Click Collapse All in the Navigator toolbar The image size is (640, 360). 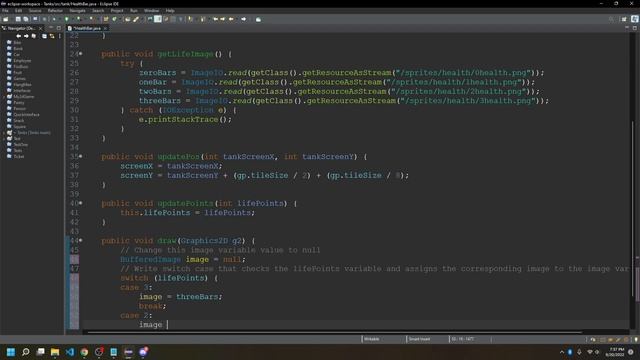[44, 36]
